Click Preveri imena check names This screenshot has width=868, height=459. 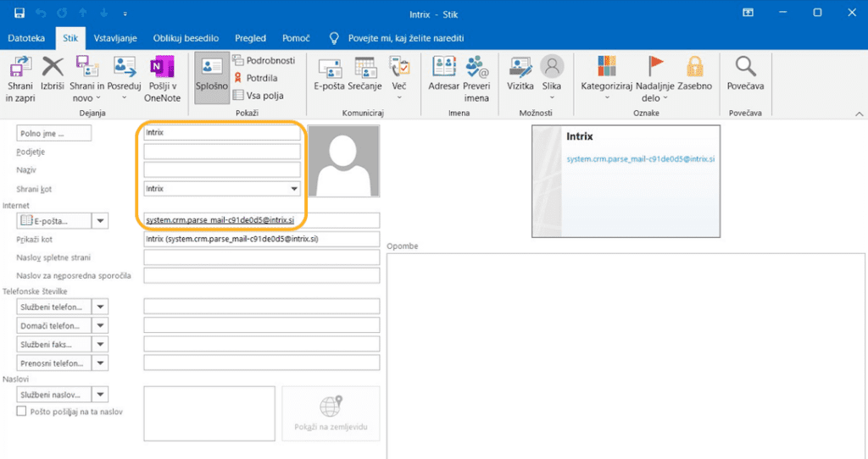[x=476, y=79]
